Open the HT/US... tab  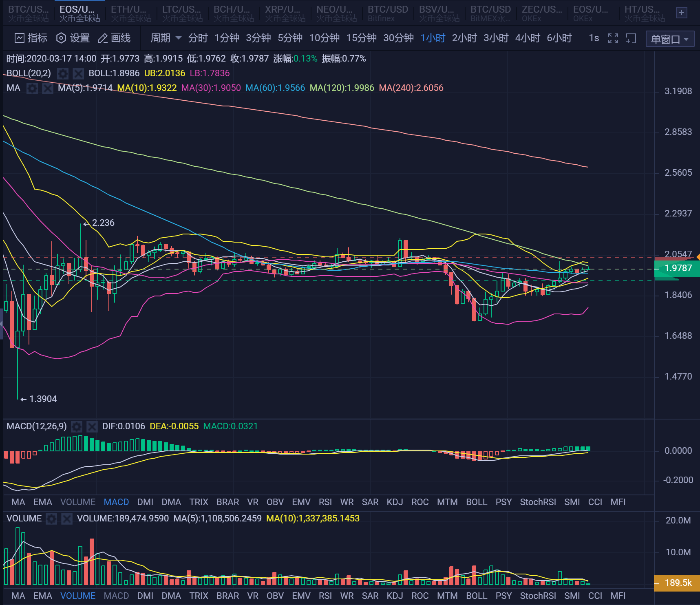tap(645, 13)
